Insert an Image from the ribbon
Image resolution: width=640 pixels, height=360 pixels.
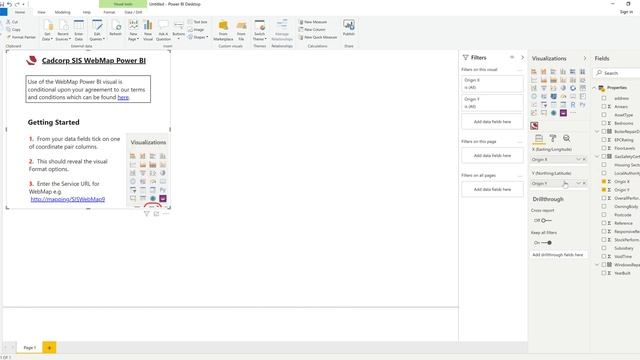pyautogui.click(x=196, y=29)
